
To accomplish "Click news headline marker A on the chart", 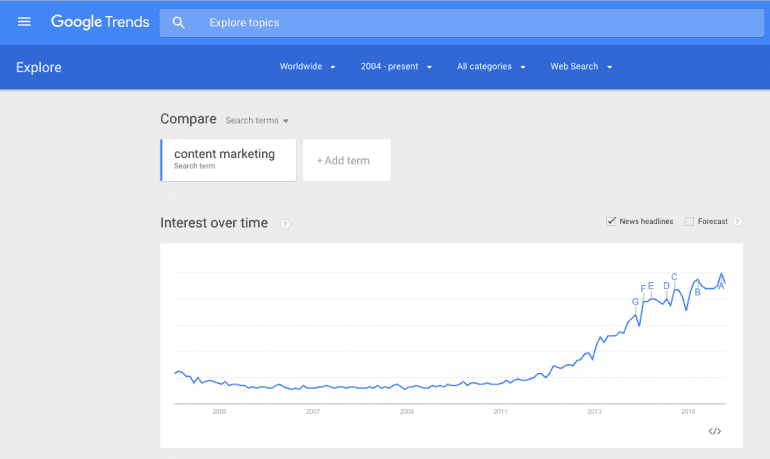I will coord(721,286).
